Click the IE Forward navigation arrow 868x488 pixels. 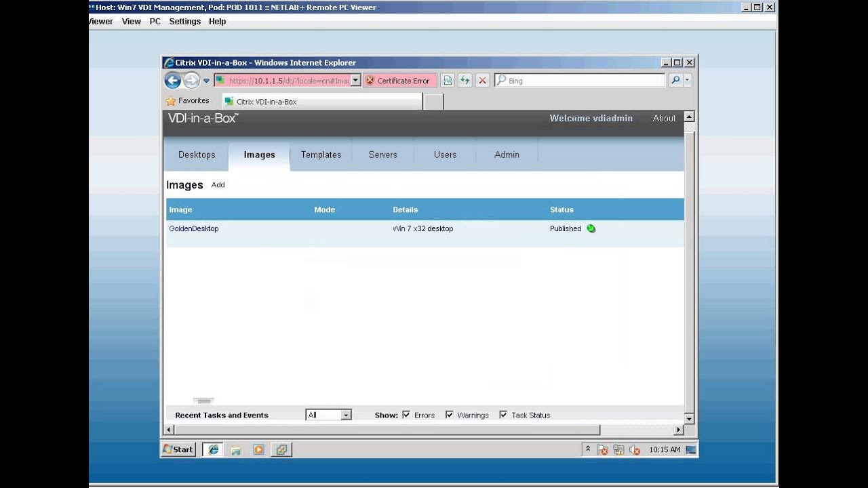[191, 81]
